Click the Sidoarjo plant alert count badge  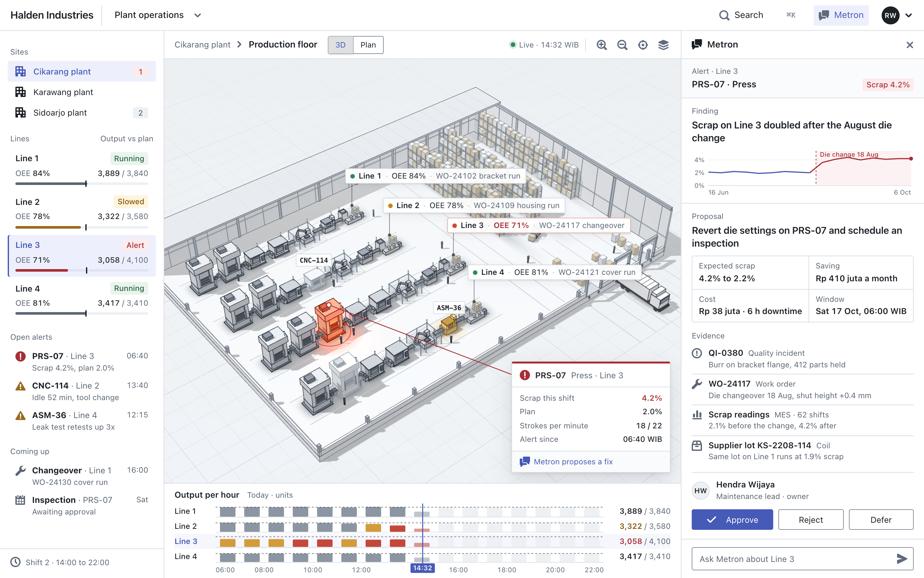(x=141, y=113)
